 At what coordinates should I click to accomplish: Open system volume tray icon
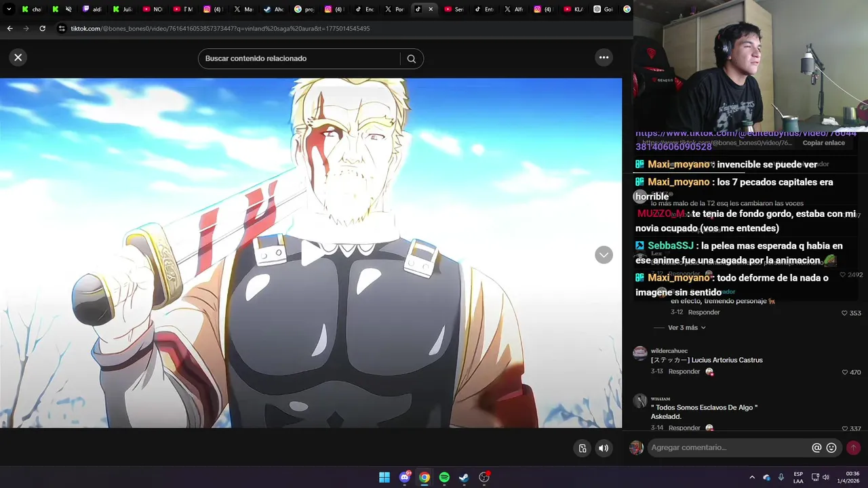pos(826,477)
